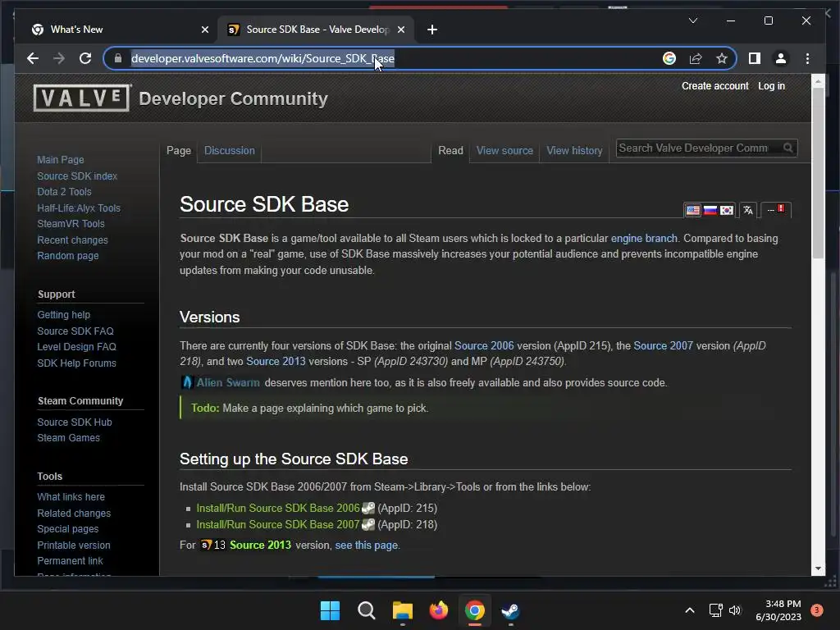Screen dimensions: 840x630
Task: Click the address bar URL
Action: point(262,58)
